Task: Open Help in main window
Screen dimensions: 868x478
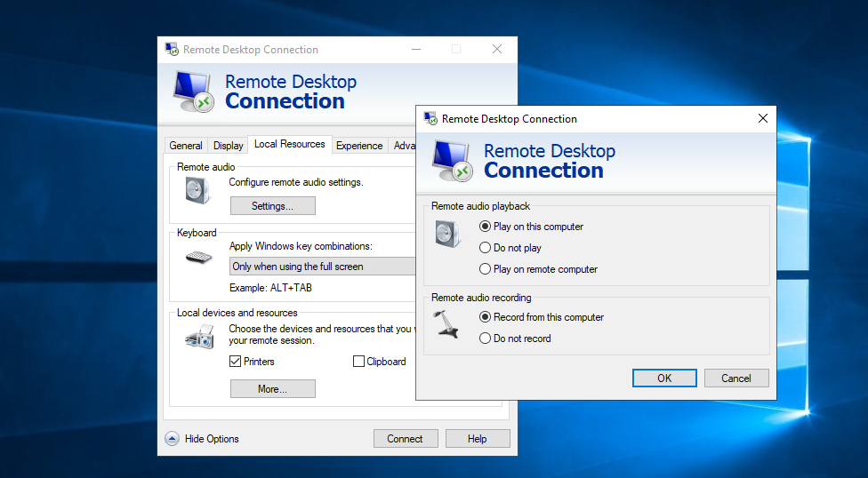Action: [x=478, y=439]
